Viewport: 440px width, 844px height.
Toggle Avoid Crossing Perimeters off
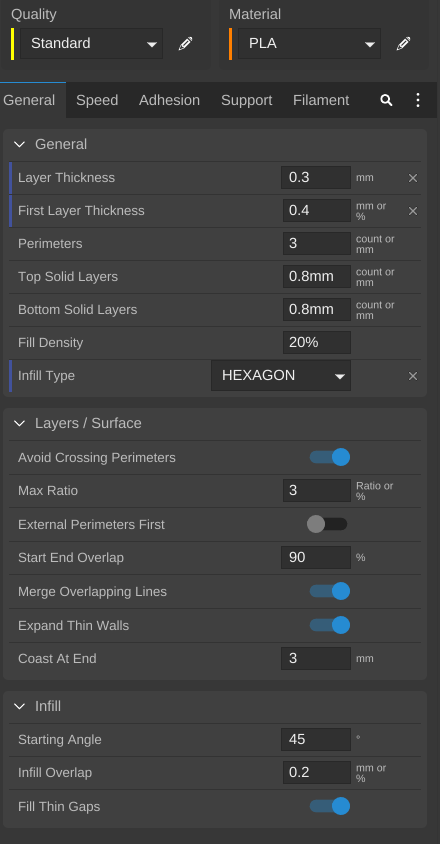pos(330,457)
